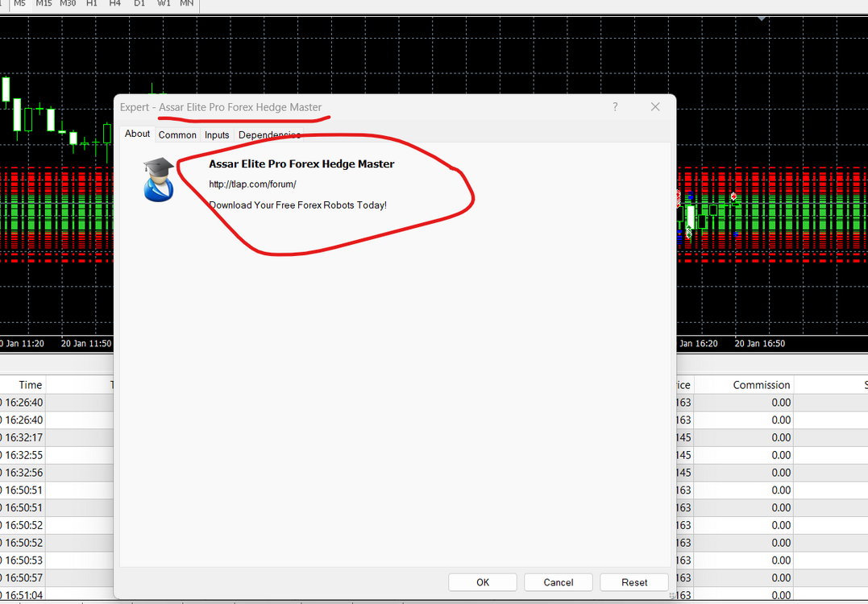Click the tlap.com forum URL
The height and width of the screenshot is (604, 868).
(x=252, y=184)
